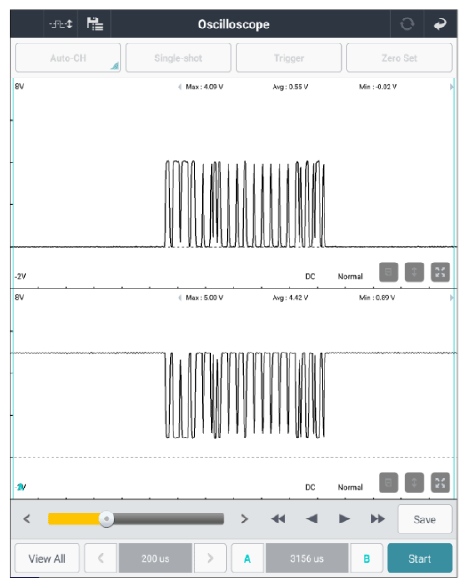Viewport: 468px width, 587px height.
Task: Toggle cursor A button
Action: (x=247, y=559)
